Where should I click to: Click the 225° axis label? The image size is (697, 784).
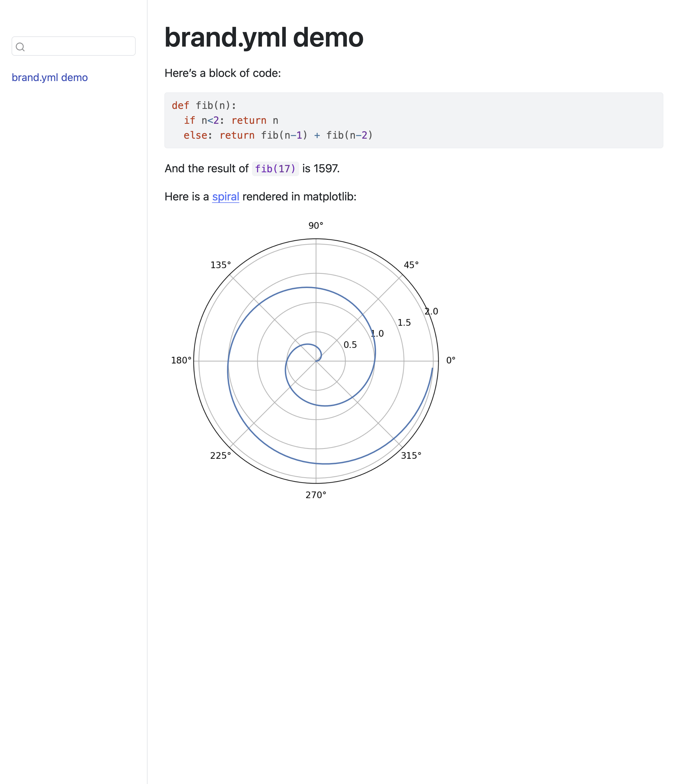click(221, 455)
